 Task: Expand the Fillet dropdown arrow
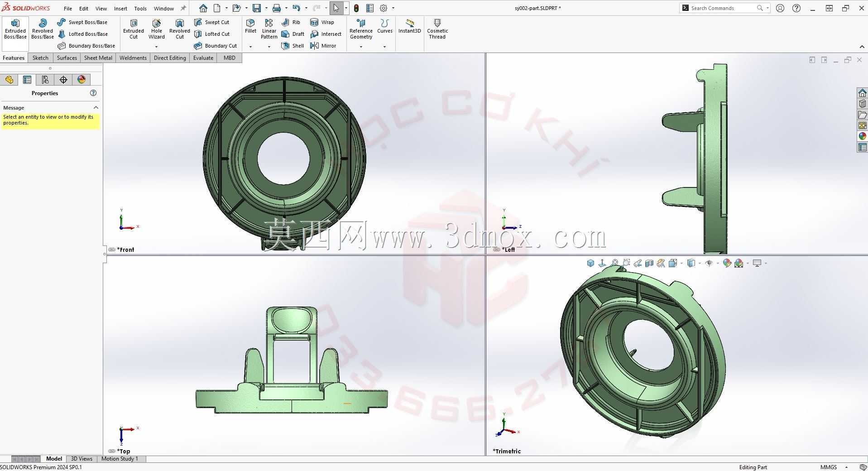pyautogui.click(x=250, y=47)
